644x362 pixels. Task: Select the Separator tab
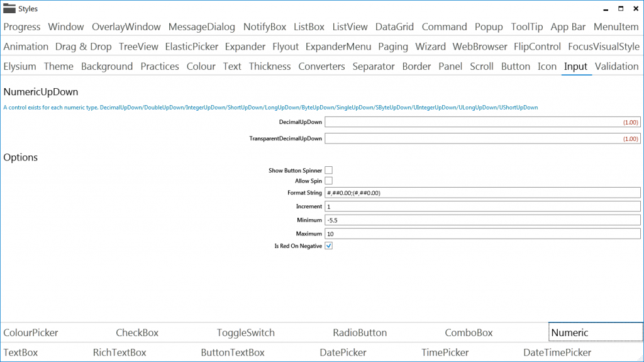tap(374, 66)
